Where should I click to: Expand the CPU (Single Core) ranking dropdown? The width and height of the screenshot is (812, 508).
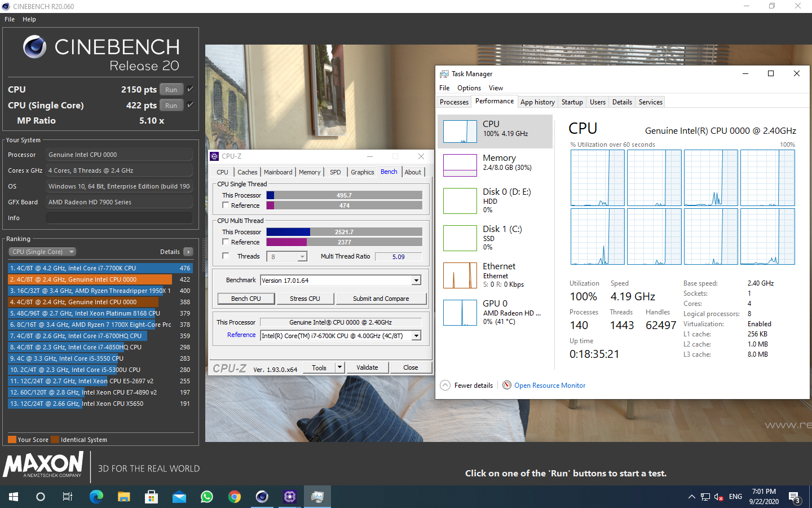coord(42,252)
